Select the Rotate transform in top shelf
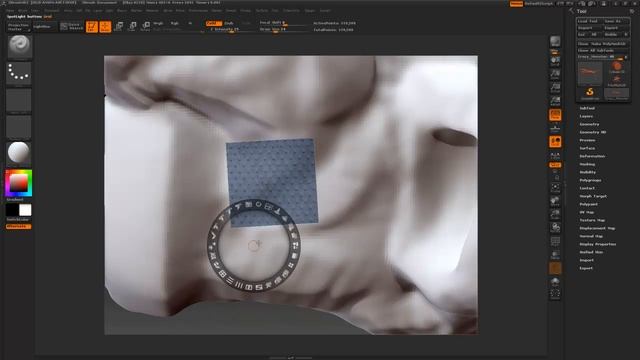 [x=145, y=27]
